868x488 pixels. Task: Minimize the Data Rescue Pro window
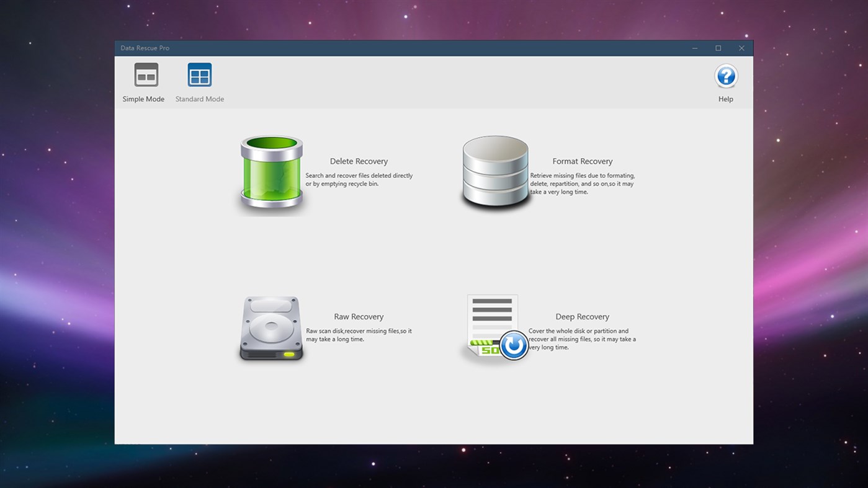point(695,48)
